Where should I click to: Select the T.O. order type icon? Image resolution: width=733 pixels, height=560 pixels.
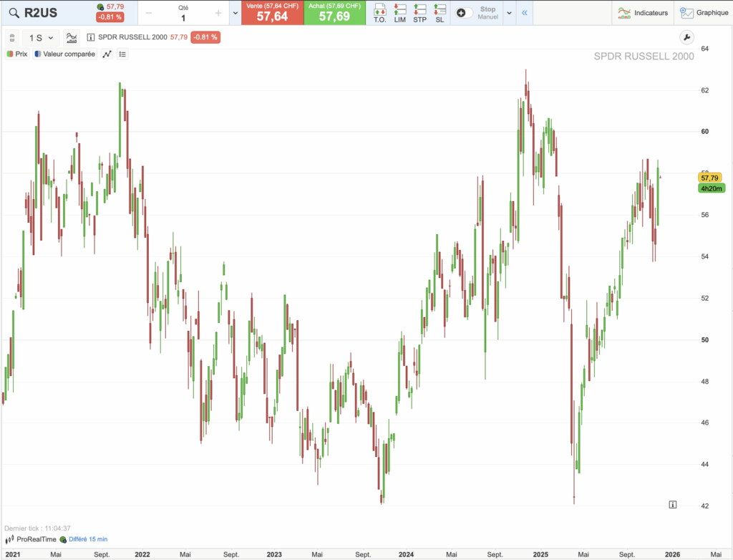tap(381, 12)
